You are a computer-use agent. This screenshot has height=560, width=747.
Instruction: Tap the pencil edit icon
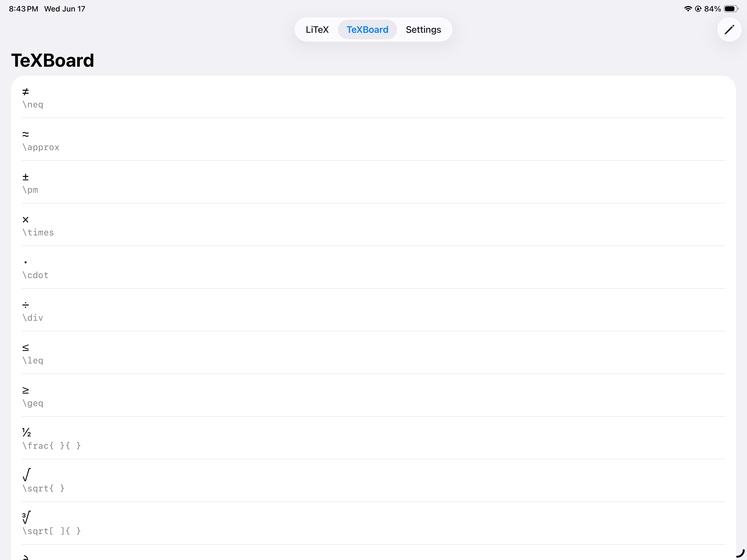pyautogui.click(x=729, y=30)
